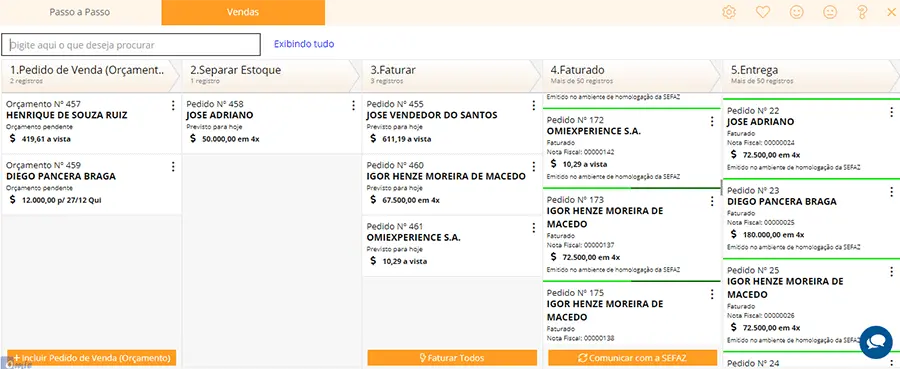Open options menu for Pedido Nº 25
The width and height of the screenshot is (900, 369).
[x=891, y=271]
